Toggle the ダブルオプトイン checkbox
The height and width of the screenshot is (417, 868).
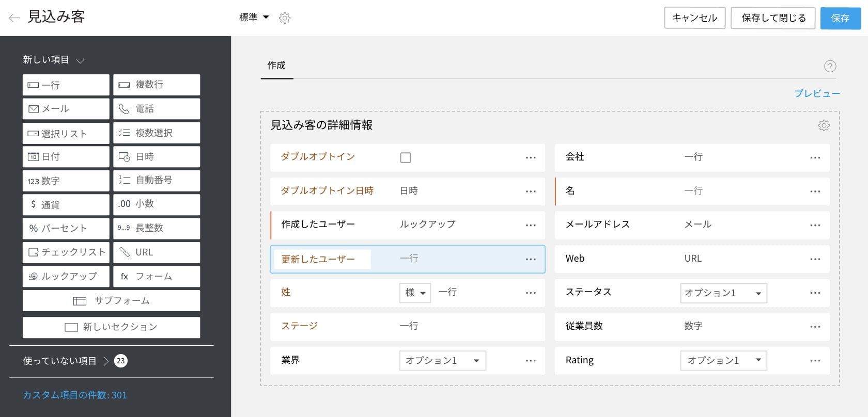pos(406,157)
